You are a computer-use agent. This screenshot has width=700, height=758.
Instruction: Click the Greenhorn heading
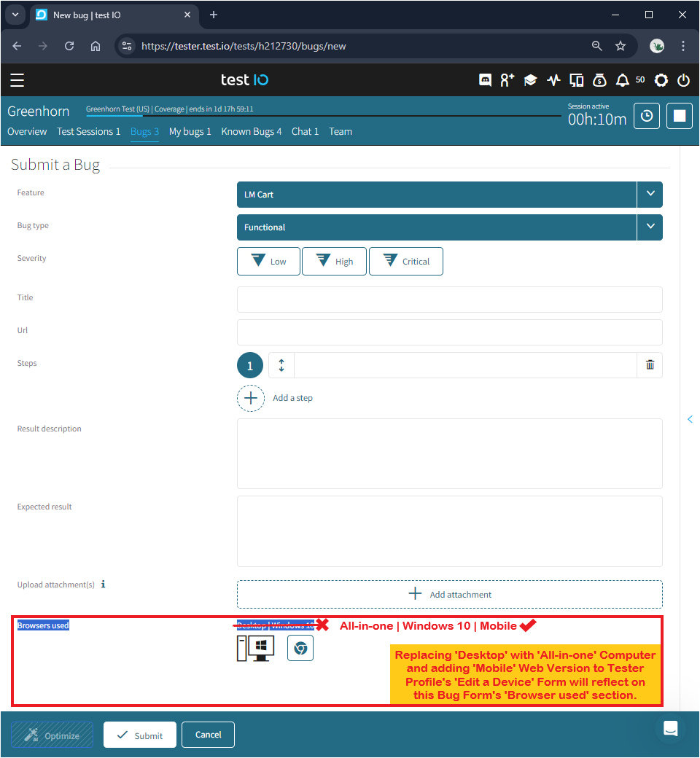coord(38,112)
